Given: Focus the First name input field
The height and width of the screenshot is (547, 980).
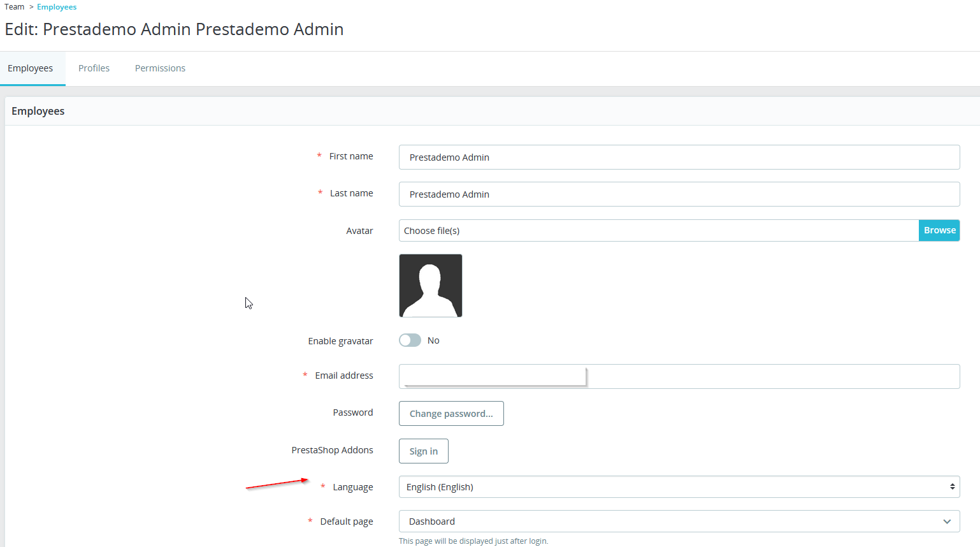Looking at the screenshot, I should [x=679, y=157].
